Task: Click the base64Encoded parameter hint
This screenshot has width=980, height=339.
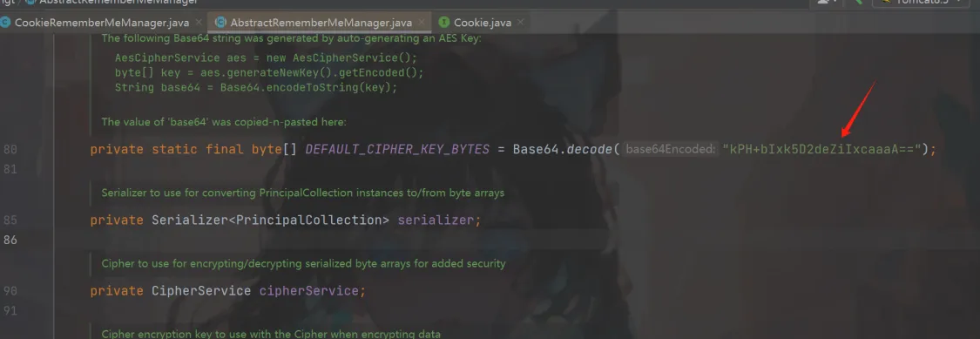Action: point(670,150)
